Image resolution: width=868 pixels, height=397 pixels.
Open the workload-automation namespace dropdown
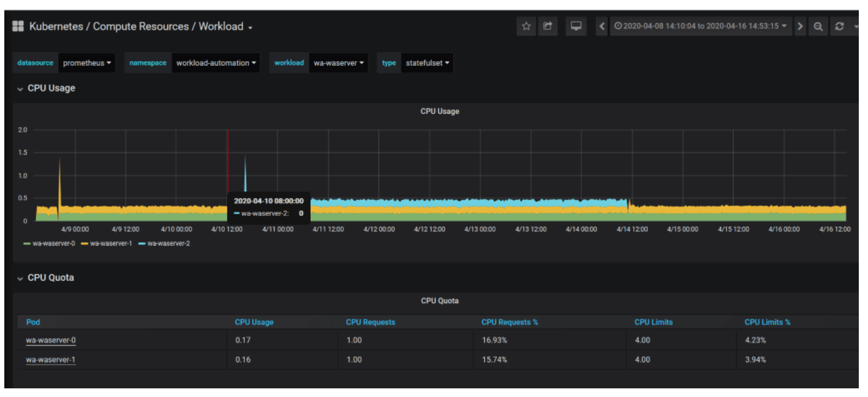(216, 63)
